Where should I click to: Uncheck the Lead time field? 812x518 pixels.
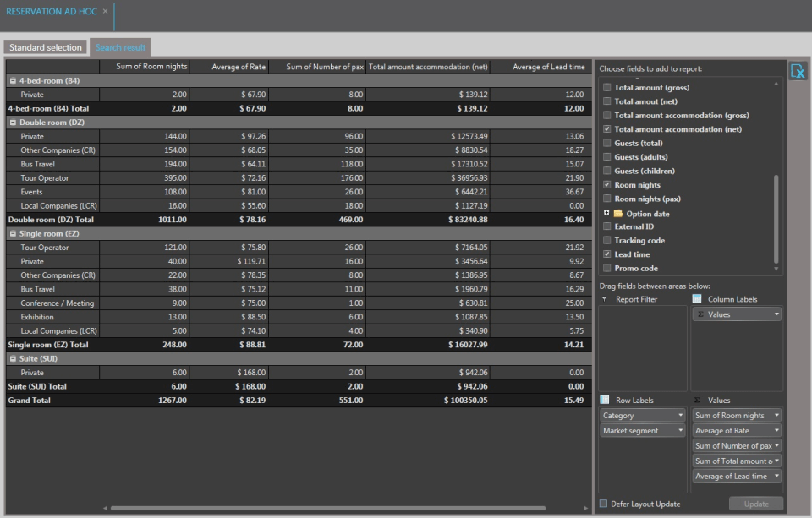point(606,254)
